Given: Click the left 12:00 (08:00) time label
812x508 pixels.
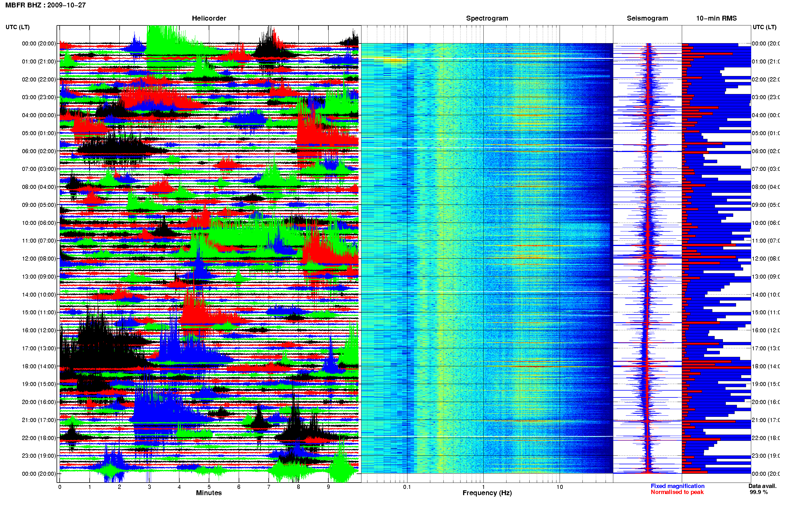Looking at the screenshot, I should tap(39, 258).
